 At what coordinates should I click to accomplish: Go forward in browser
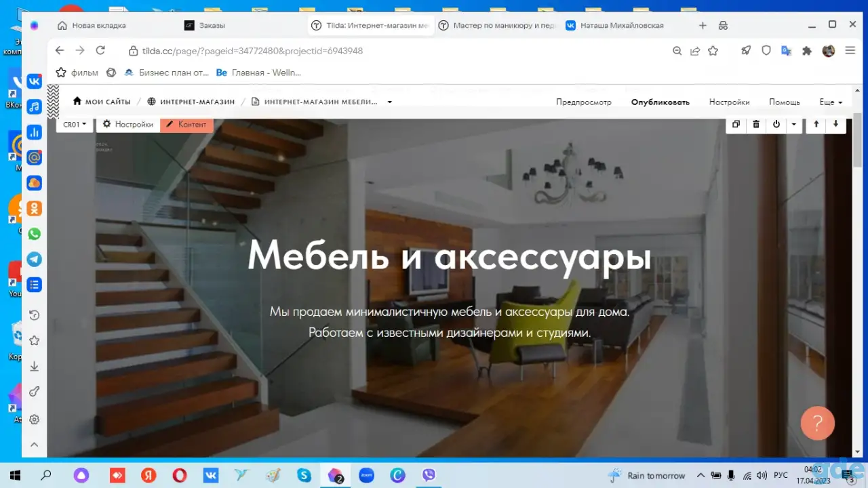80,50
